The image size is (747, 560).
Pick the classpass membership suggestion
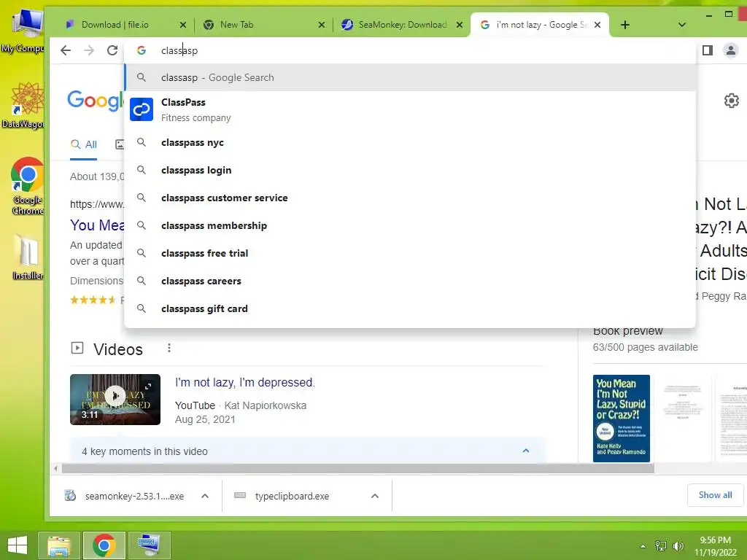[x=410, y=225]
